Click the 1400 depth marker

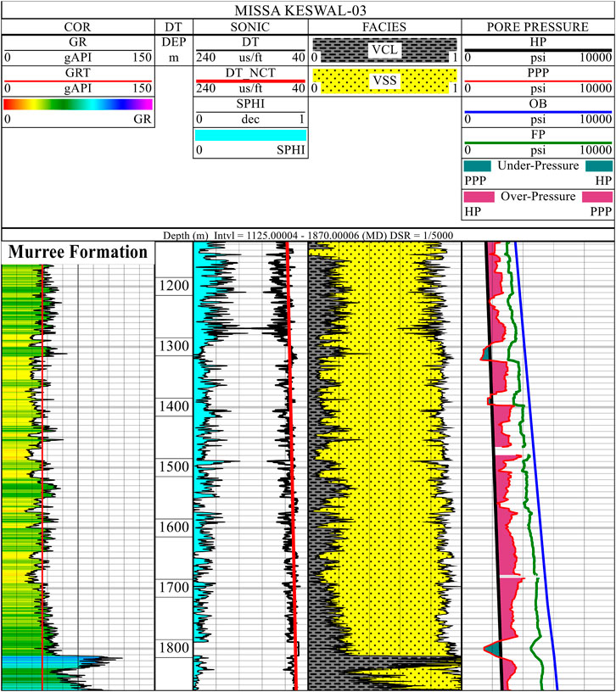coord(174,406)
